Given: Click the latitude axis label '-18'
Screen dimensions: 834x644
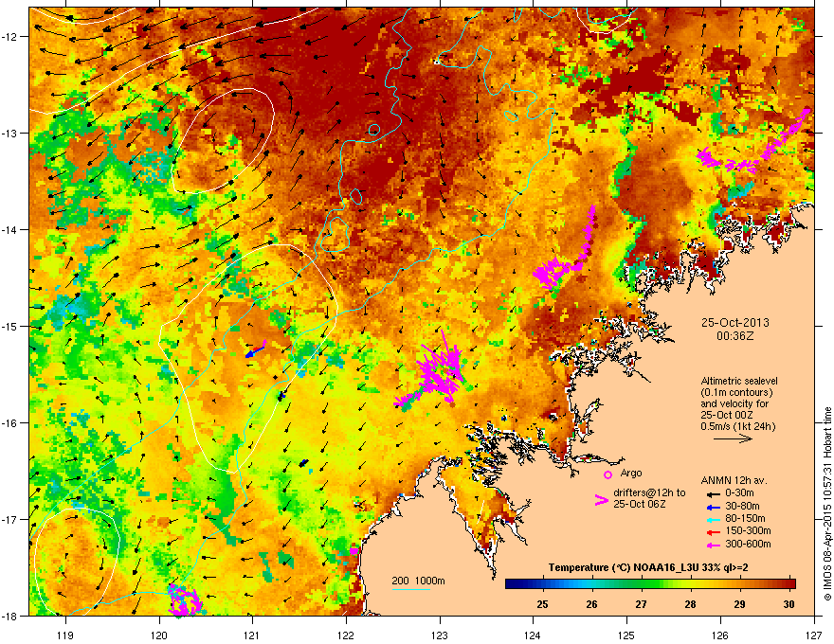Looking at the screenshot, I should (10, 616).
